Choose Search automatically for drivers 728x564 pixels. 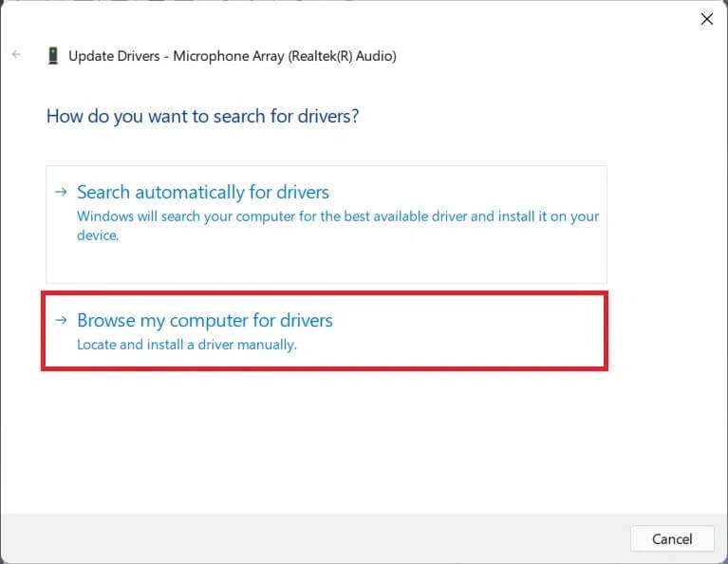[327, 224]
